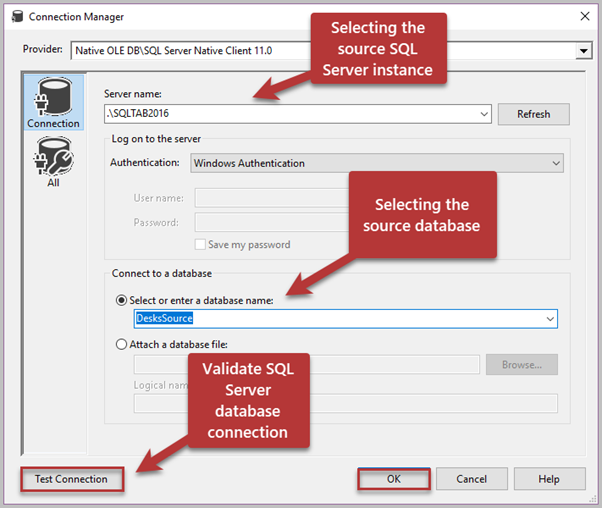Select the 'Select or enter a database name' radio
Viewport: 602px width, 508px height.
pos(121,300)
